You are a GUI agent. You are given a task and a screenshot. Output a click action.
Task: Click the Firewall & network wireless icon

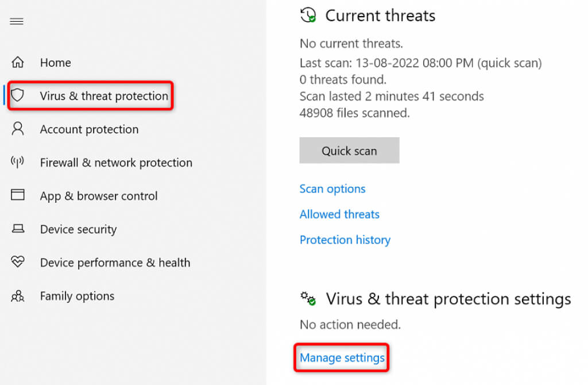coord(18,162)
